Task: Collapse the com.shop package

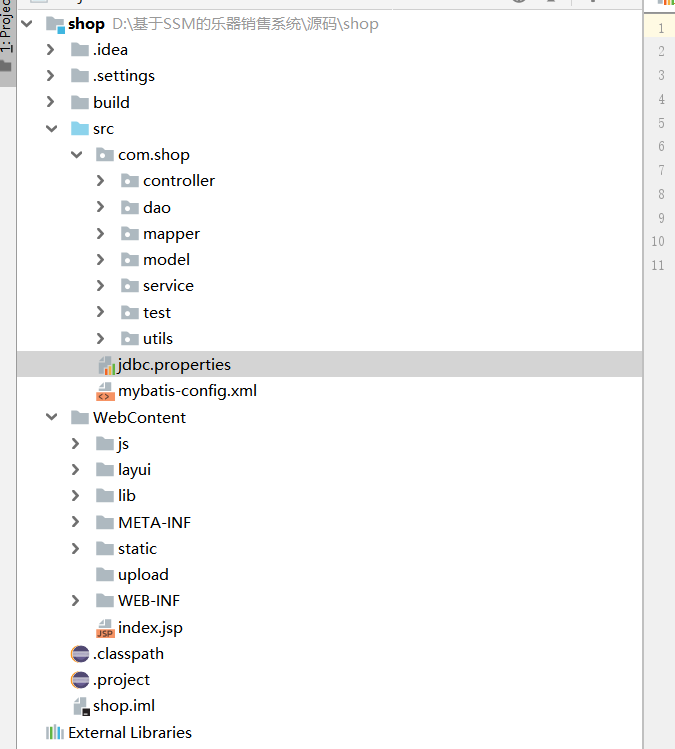Action: (76, 155)
